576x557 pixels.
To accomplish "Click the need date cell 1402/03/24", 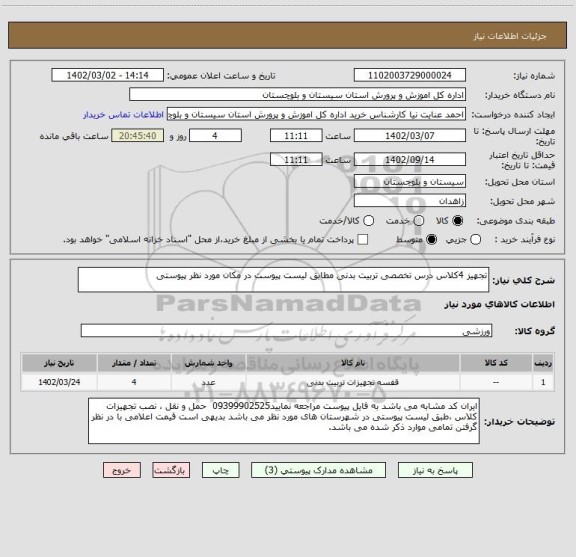I will pyautogui.click(x=59, y=382).
